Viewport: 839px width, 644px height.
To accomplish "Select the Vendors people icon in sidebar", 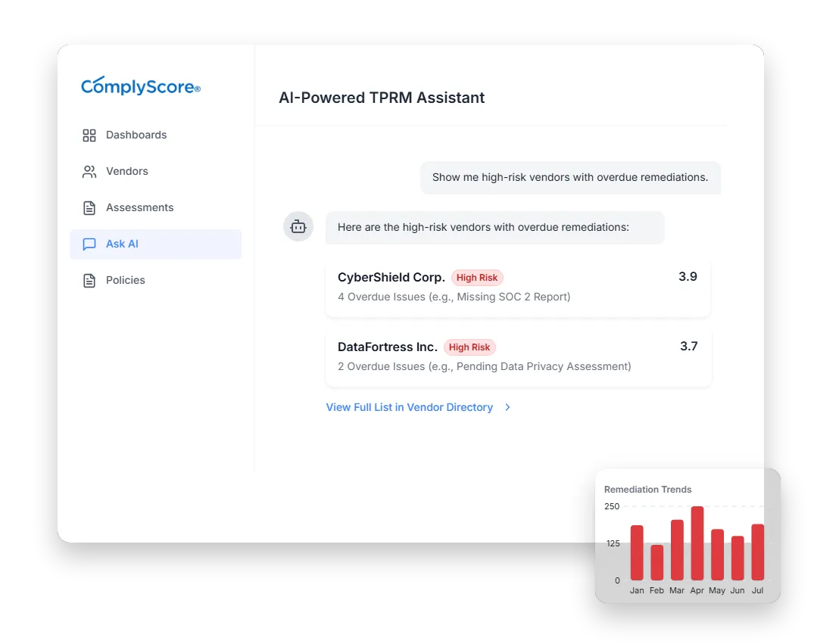I will (89, 171).
